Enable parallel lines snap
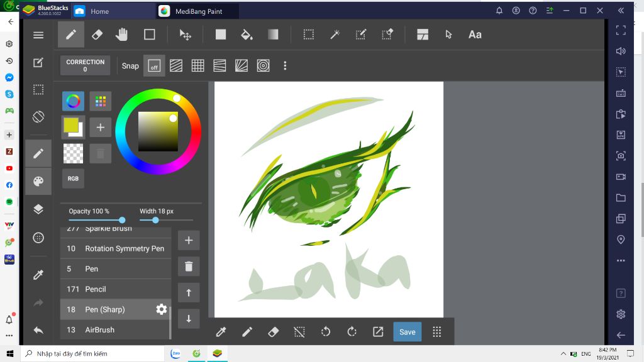644x362 pixels. click(176, 65)
